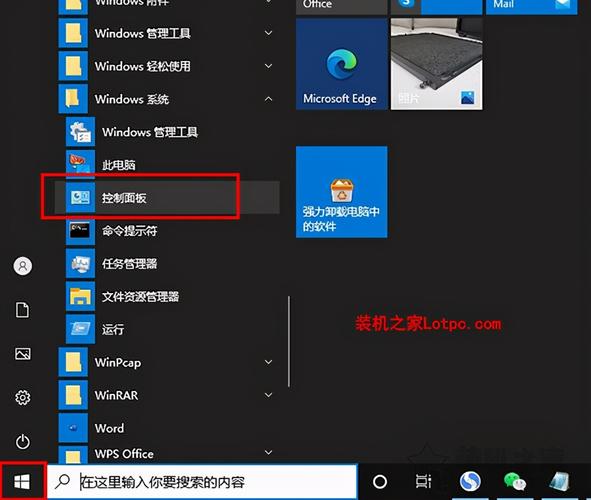
Task: Click the Power icon in Start sidebar
Action: tap(23, 442)
